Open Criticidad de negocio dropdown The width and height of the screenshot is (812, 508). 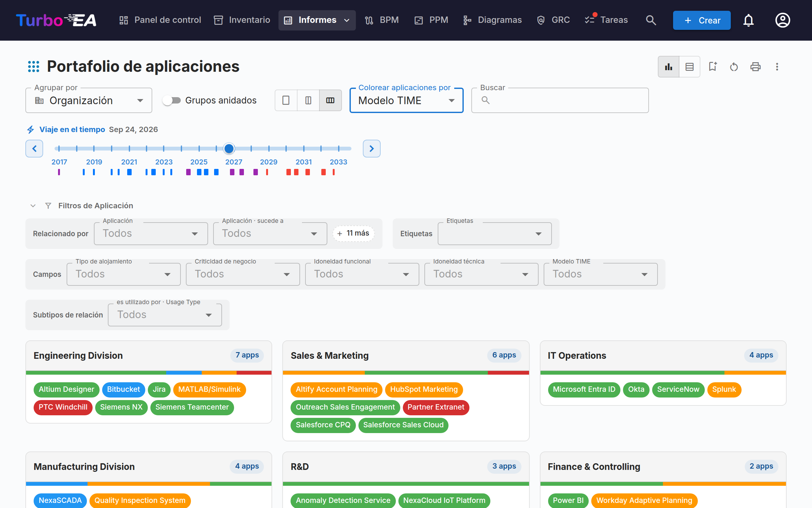tap(243, 274)
